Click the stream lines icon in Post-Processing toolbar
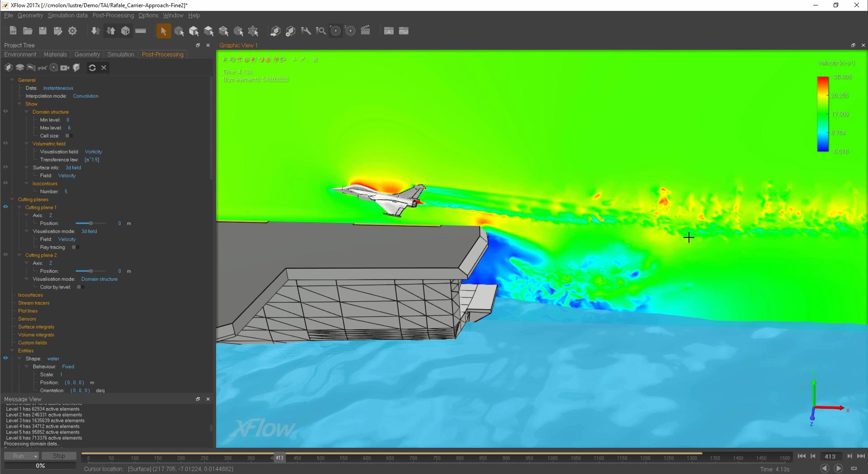Viewport: 868px width, 474px height. click(x=31, y=67)
